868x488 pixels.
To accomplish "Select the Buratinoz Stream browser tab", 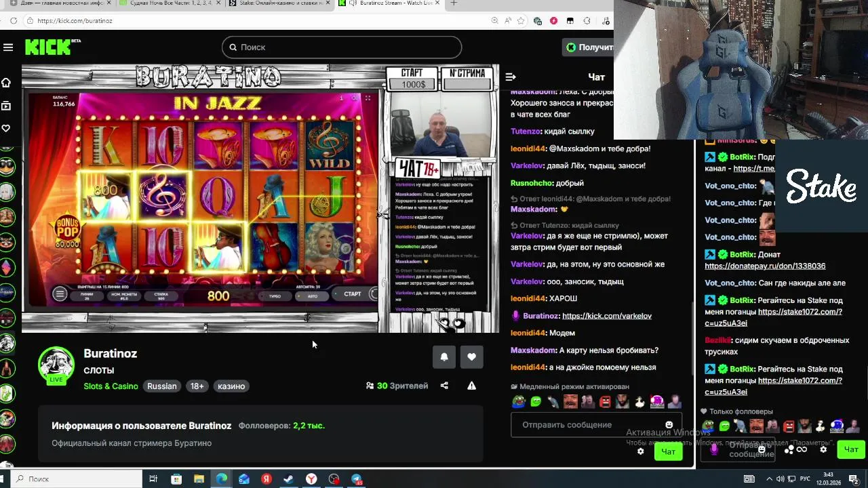I will point(390,3).
